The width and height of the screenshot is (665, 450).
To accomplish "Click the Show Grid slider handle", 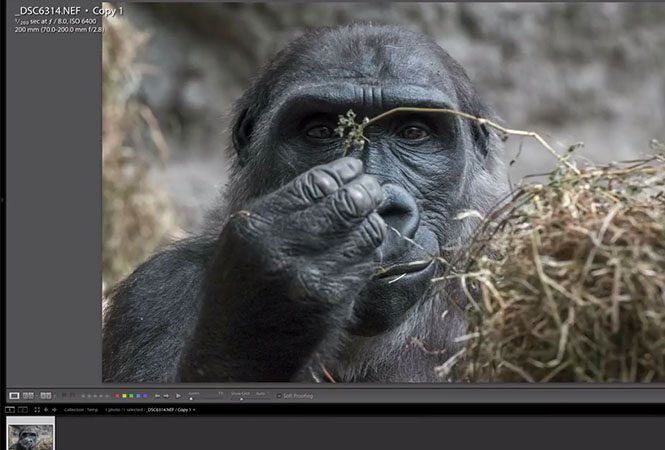I will coord(241,399).
